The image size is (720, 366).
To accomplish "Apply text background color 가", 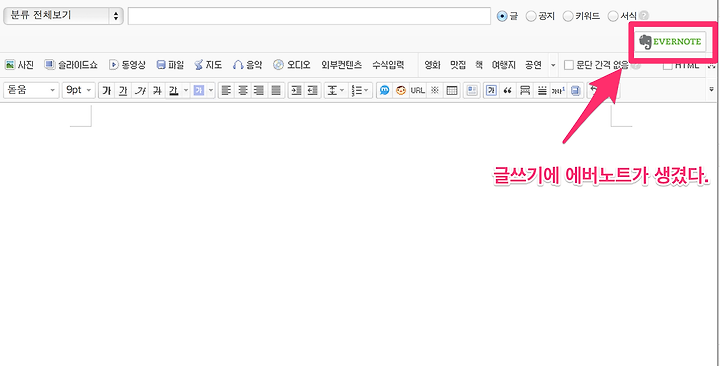I will 198,90.
